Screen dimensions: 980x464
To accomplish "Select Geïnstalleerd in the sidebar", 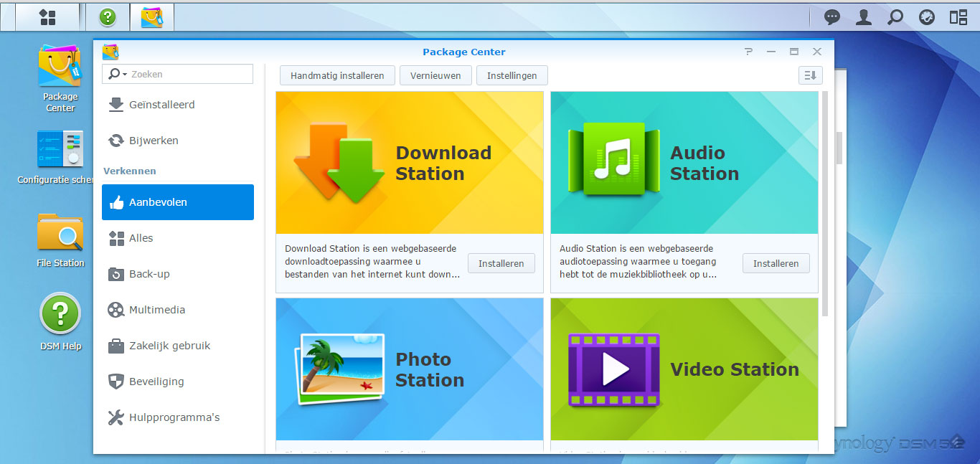I will click(x=178, y=105).
